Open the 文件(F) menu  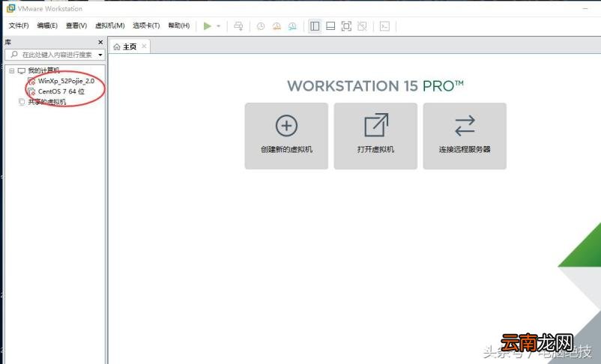tap(19, 25)
